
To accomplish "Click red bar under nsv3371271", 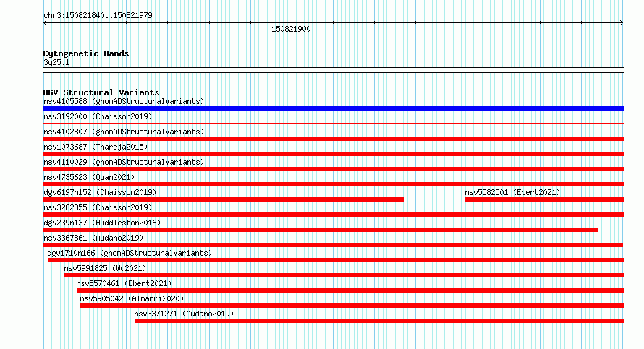I will click(x=379, y=321).
